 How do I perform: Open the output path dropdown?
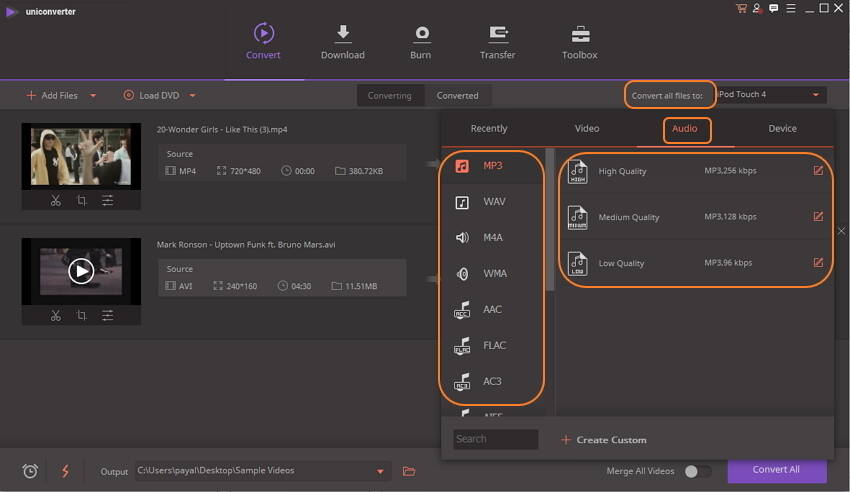[x=380, y=471]
